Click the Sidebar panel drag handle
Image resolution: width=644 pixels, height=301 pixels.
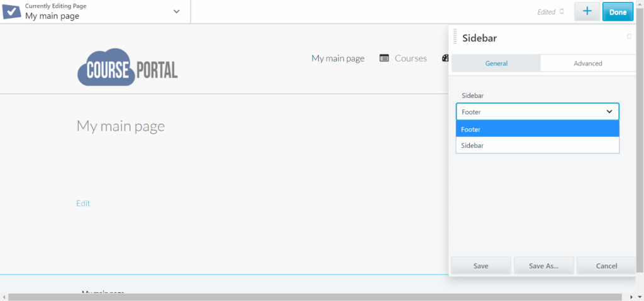pos(455,37)
